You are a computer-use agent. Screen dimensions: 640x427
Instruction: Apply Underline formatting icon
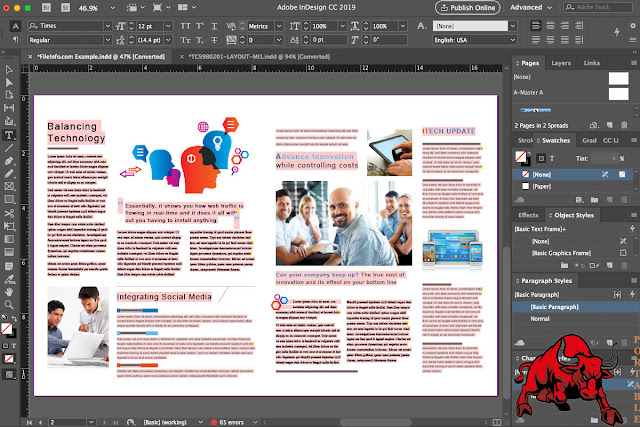point(214,26)
